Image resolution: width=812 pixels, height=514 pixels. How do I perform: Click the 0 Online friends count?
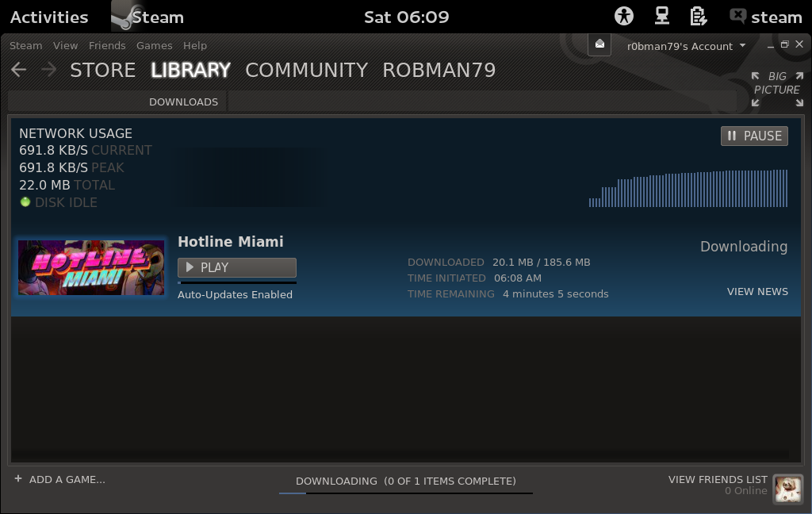745,491
